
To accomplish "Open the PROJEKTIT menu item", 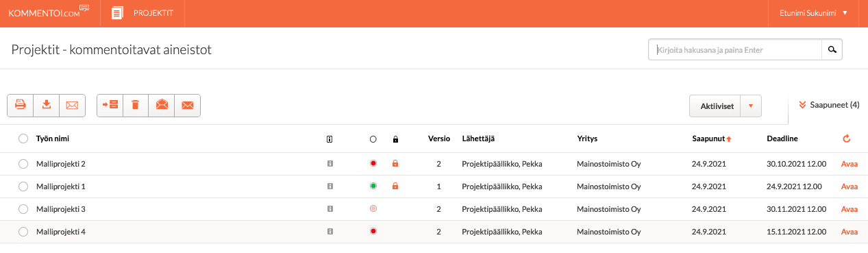I will pyautogui.click(x=142, y=13).
